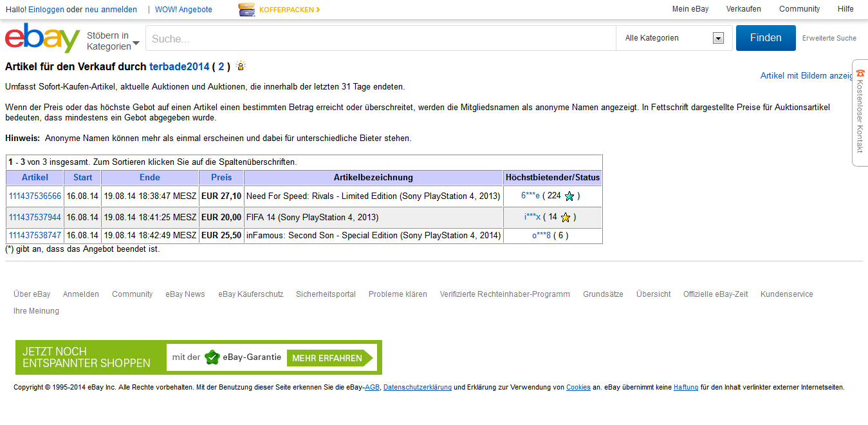
Task: Click the Finden search button
Action: pos(766,38)
